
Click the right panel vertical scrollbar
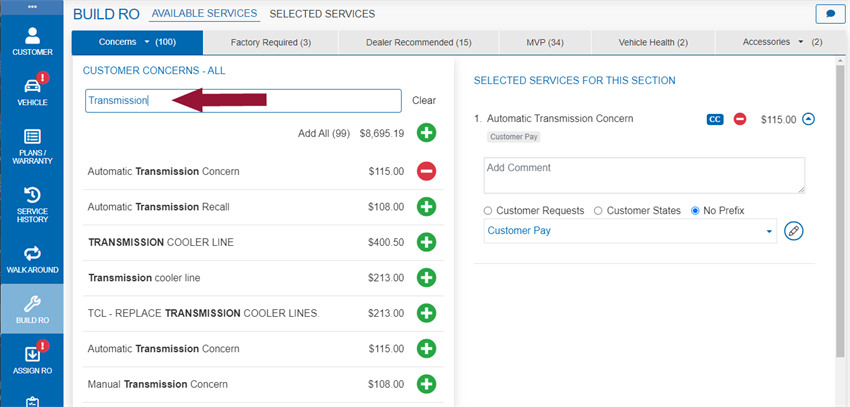click(x=840, y=211)
